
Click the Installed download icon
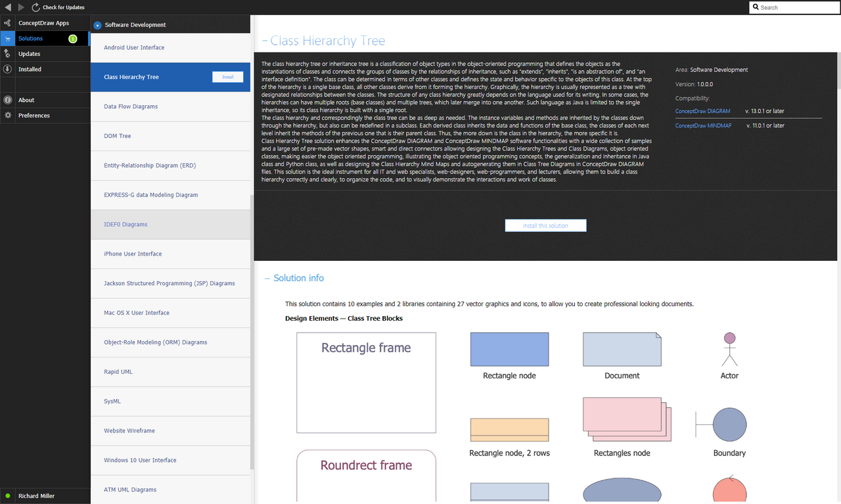click(x=7, y=69)
